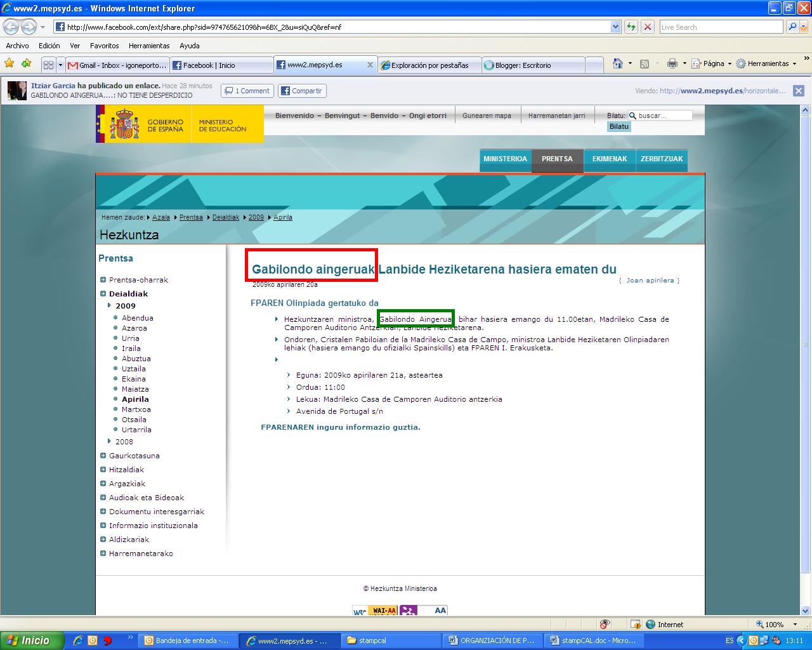
Task: Click the Print icon in toolbar
Action: pyautogui.click(x=672, y=63)
